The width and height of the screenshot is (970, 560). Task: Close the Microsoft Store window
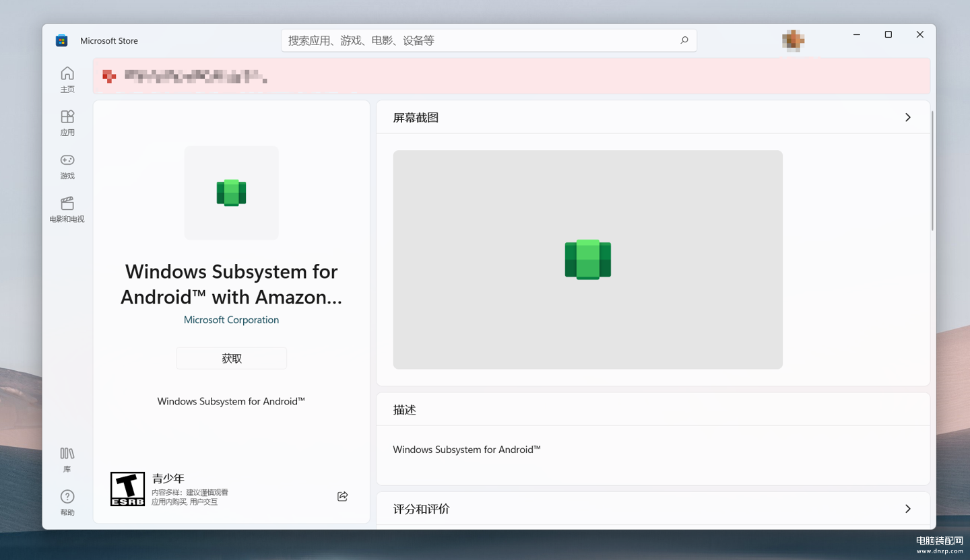pyautogui.click(x=919, y=34)
